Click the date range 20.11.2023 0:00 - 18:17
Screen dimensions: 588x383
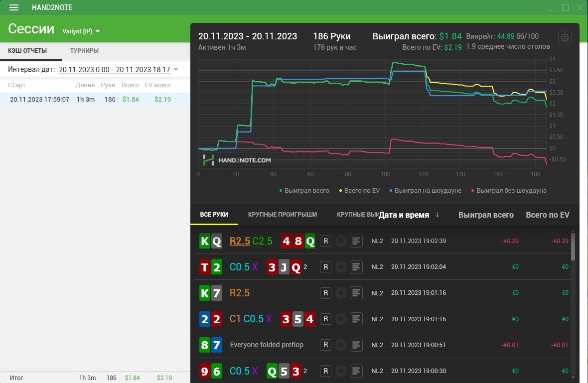tap(115, 69)
